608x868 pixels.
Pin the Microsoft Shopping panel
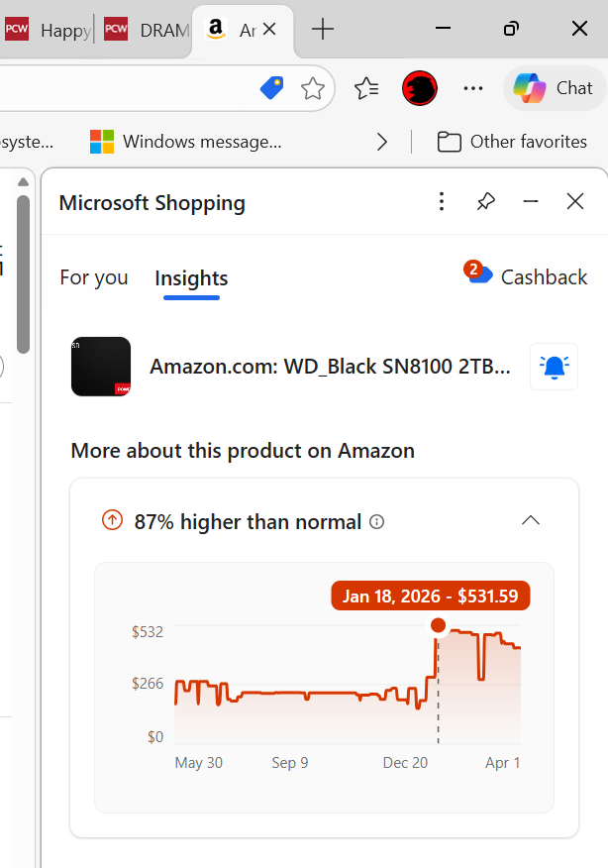[485, 202]
